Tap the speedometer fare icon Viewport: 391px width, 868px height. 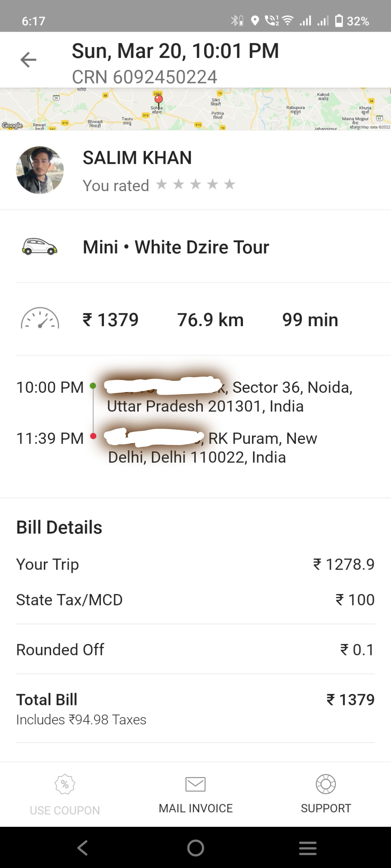click(x=40, y=319)
